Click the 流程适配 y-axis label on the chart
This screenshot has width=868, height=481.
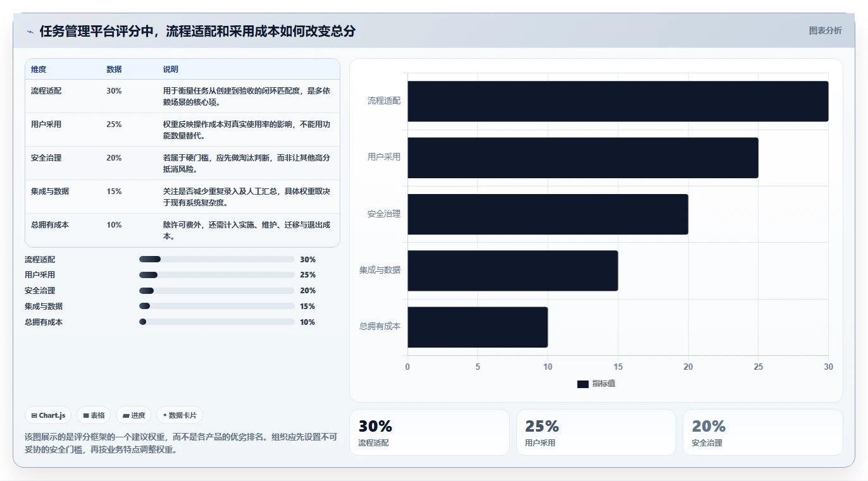(x=384, y=100)
